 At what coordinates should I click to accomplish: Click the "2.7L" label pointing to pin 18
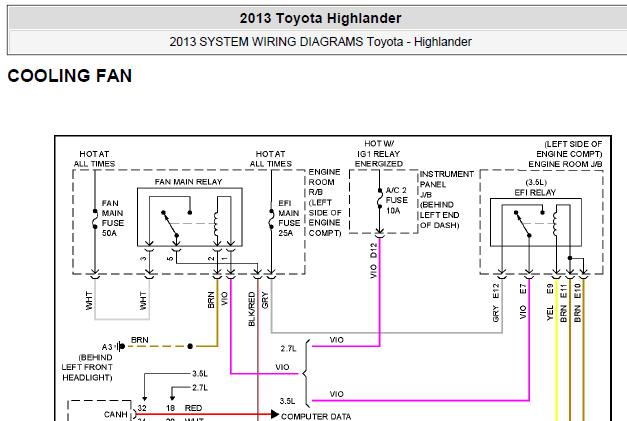(x=200, y=388)
